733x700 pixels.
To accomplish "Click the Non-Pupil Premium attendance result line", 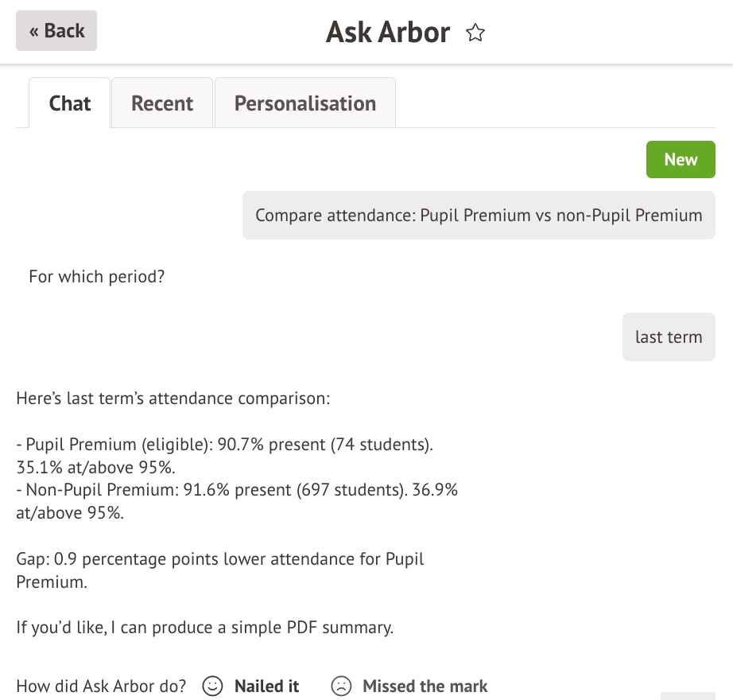I will click(236, 491).
